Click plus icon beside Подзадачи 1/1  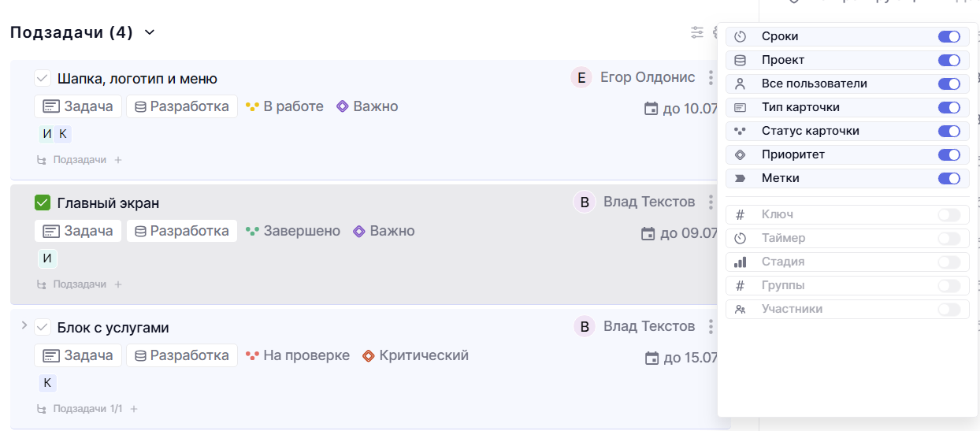tap(134, 409)
